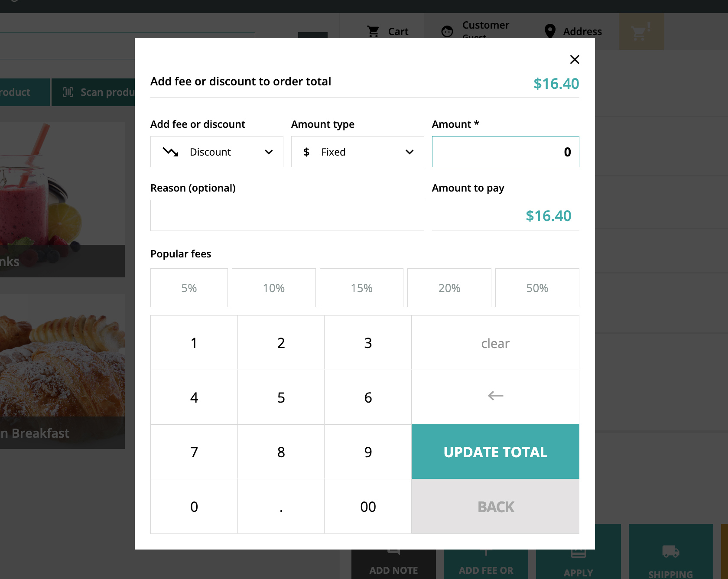Tap the double zero keypad key
The image size is (728, 579).
coord(368,507)
